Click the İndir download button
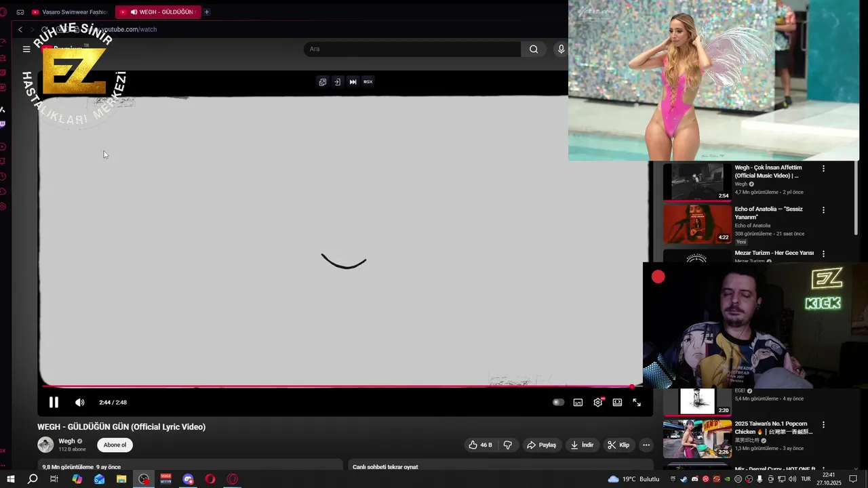The height and width of the screenshot is (488, 868). point(582,445)
